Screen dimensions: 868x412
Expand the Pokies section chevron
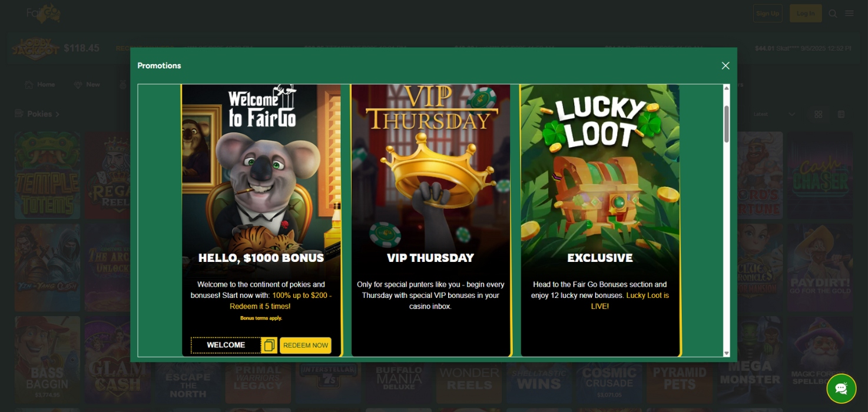[58, 114]
